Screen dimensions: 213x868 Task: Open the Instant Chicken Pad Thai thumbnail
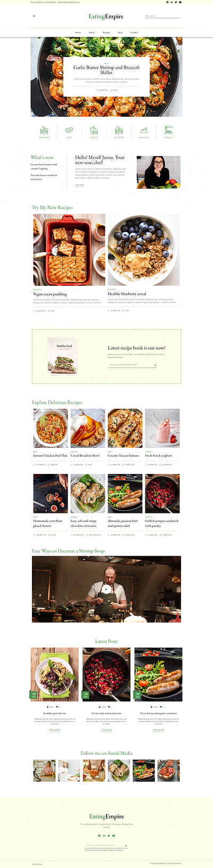(x=51, y=428)
